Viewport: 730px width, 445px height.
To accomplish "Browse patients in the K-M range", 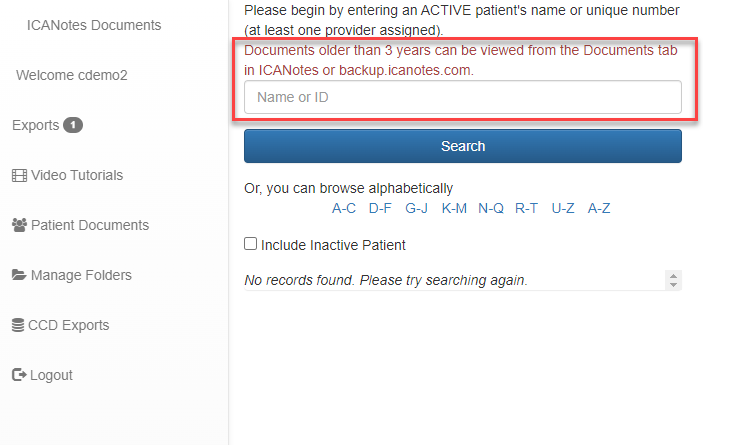I will (x=454, y=208).
